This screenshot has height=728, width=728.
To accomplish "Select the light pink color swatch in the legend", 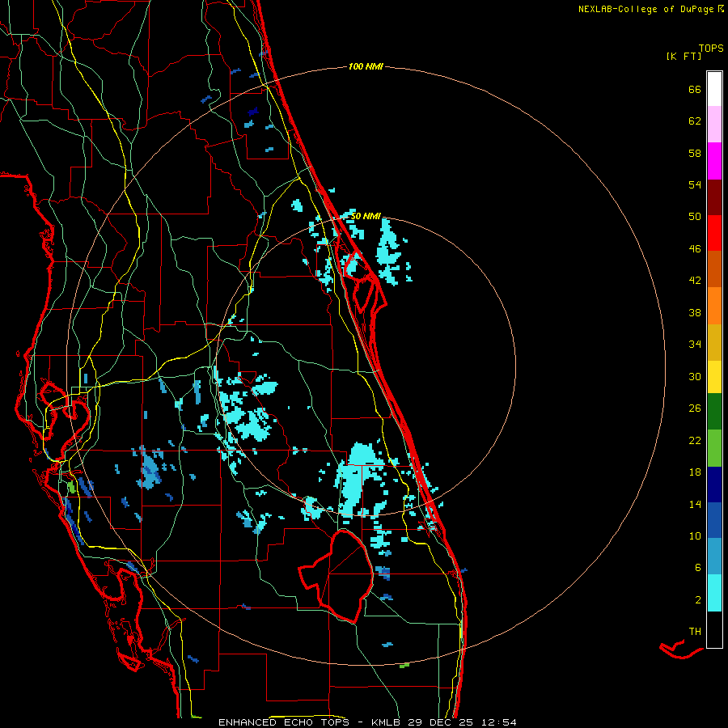I will click(x=714, y=124).
